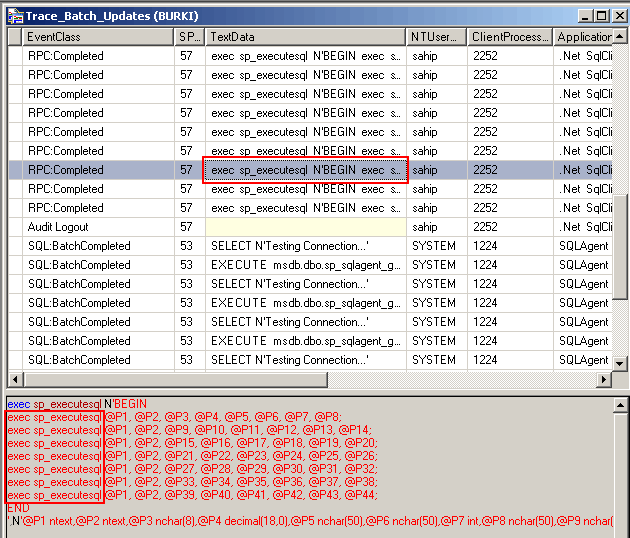Image resolution: width=630 pixels, height=538 pixels.
Task: Click the empty TextData cell of Audit Logout
Action: tap(305, 227)
